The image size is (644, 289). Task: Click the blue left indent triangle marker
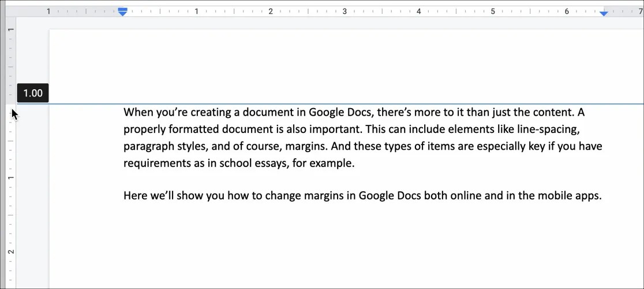tap(122, 14)
